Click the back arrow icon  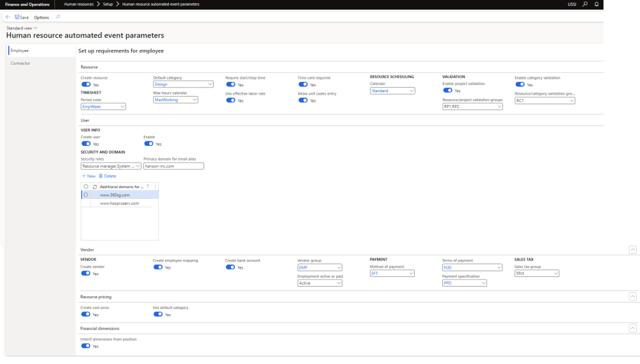pyautogui.click(x=8, y=17)
